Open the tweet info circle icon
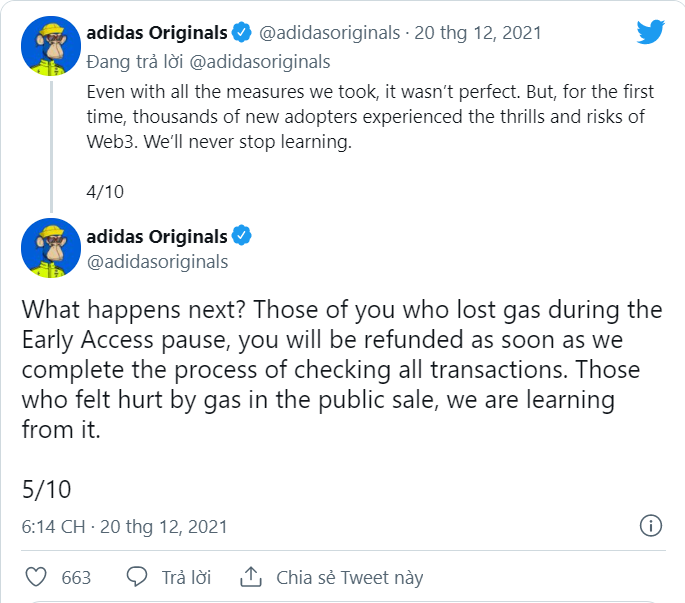This screenshot has width=685, height=603. (651, 525)
